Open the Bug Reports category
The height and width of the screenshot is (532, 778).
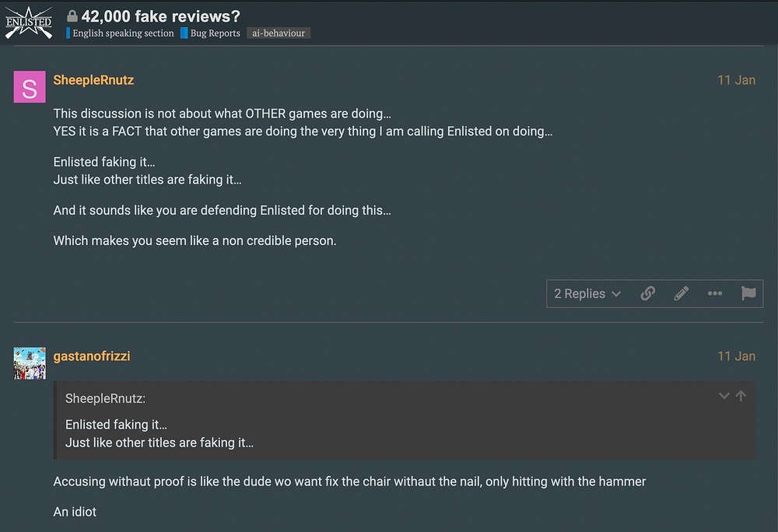pyautogui.click(x=210, y=33)
